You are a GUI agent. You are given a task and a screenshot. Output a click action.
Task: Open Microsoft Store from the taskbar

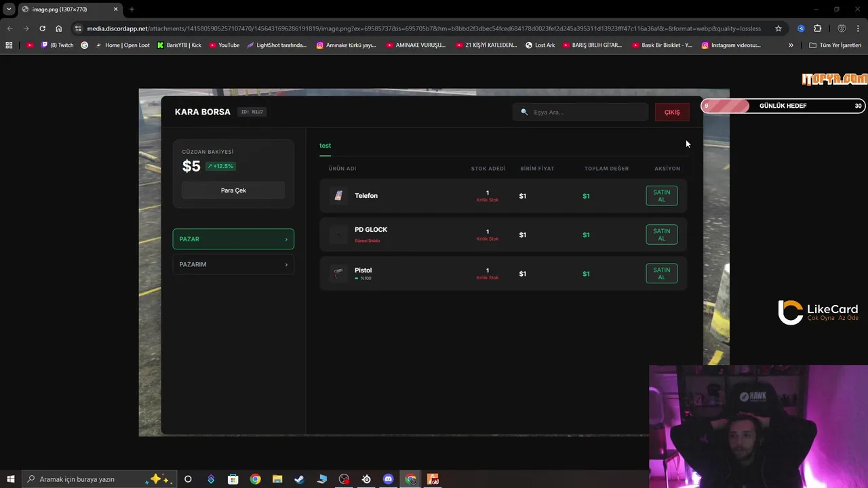[233, 479]
